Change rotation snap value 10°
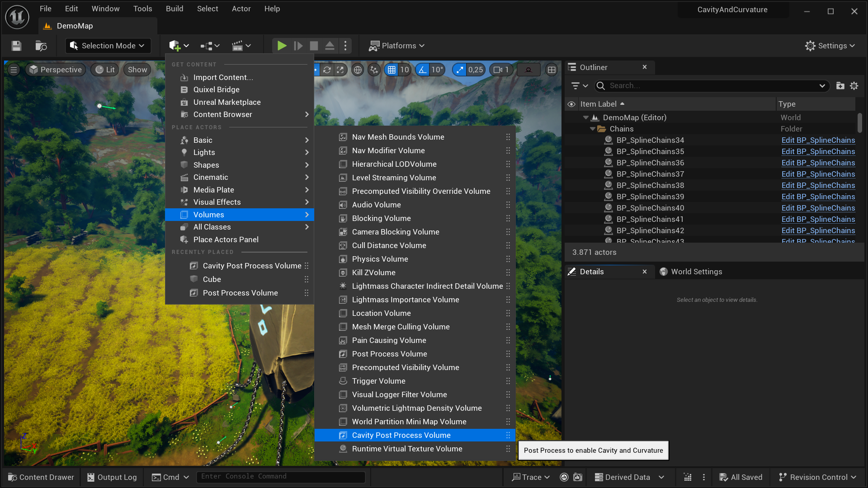868x488 pixels. (437, 70)
